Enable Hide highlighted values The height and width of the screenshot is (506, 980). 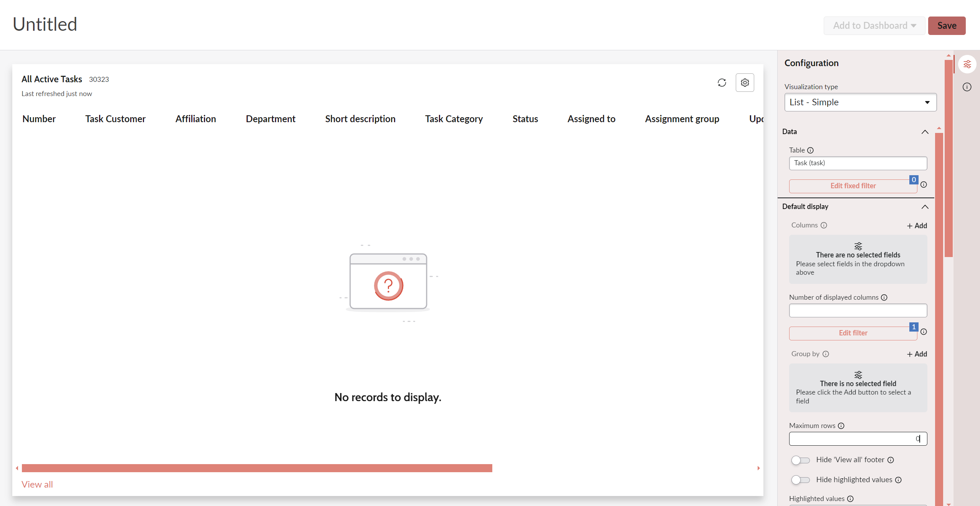[801, 480]
